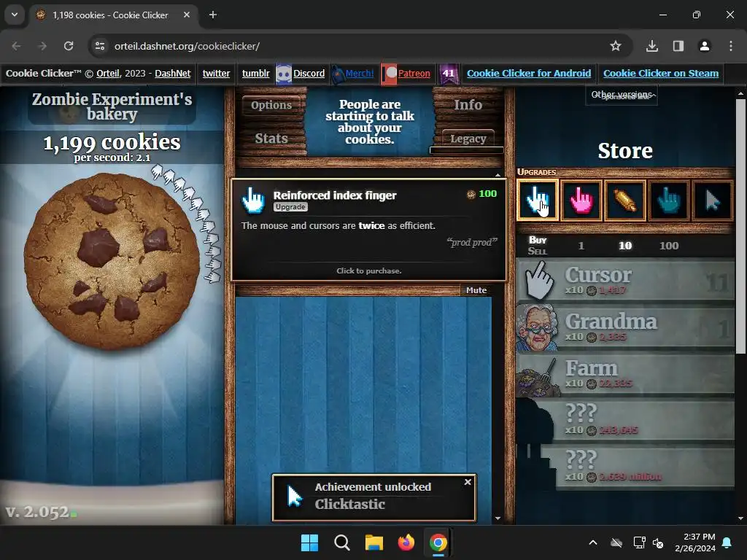Click the second locked ??? building
Image resolution: width=747 pixels, height=560 pixels.
(625, 468)
